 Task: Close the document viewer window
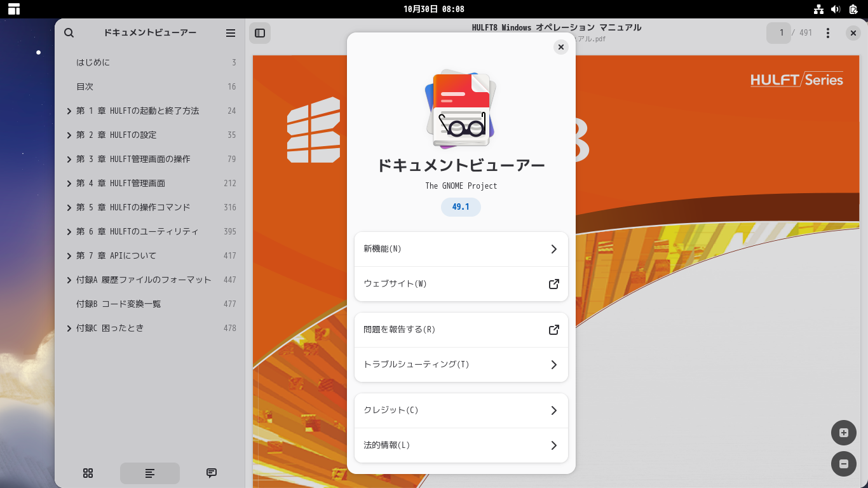[x=853, y=33]
